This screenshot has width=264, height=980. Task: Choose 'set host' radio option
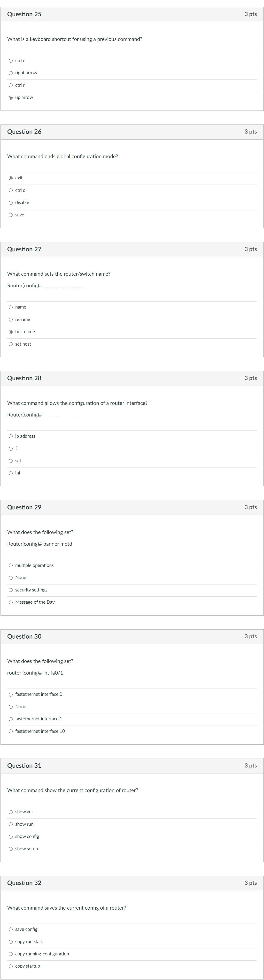[x=11, y=344]
